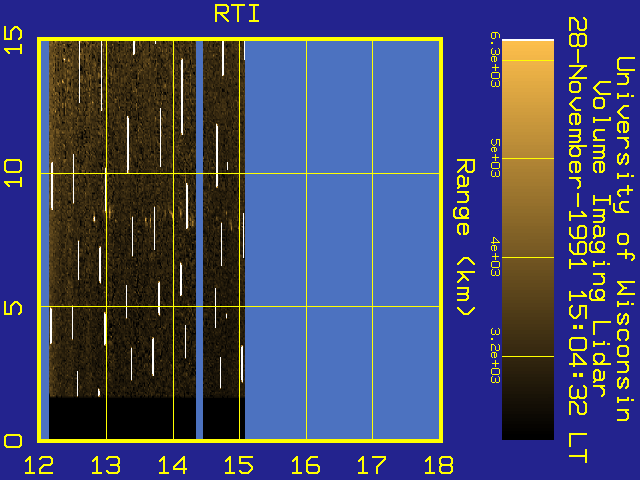Click the 5e+03 colorbar label

point(495,158)
